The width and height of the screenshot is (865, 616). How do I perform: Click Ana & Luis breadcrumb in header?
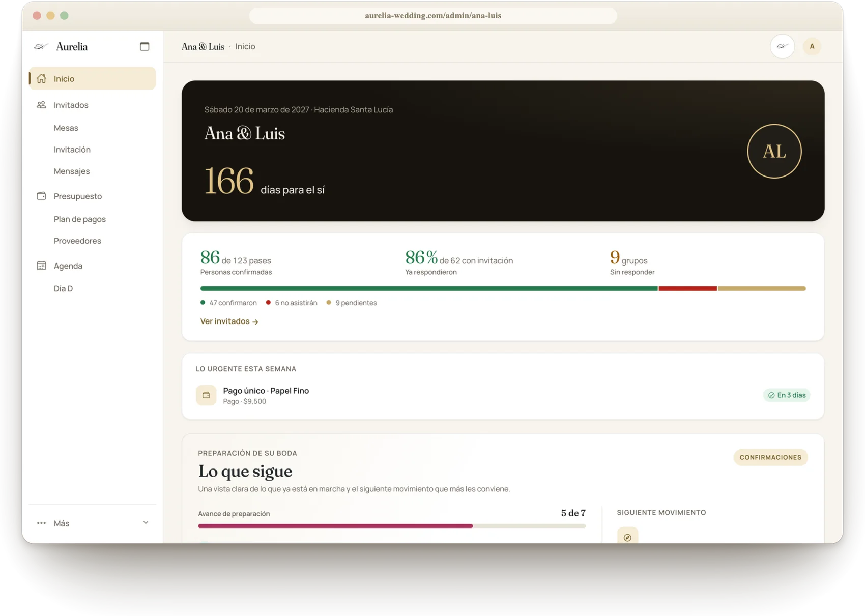tap(203, 46)
